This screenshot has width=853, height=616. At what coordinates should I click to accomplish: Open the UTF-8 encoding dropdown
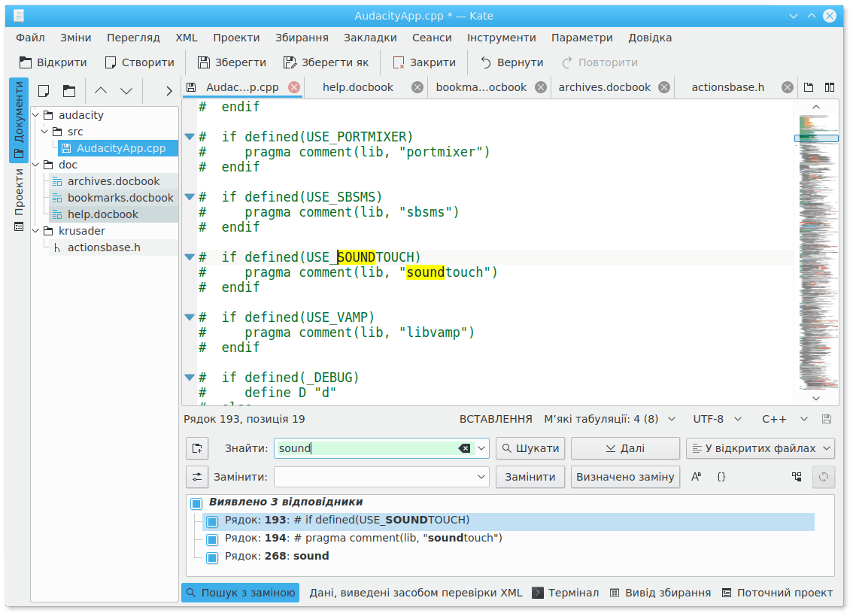717,419
